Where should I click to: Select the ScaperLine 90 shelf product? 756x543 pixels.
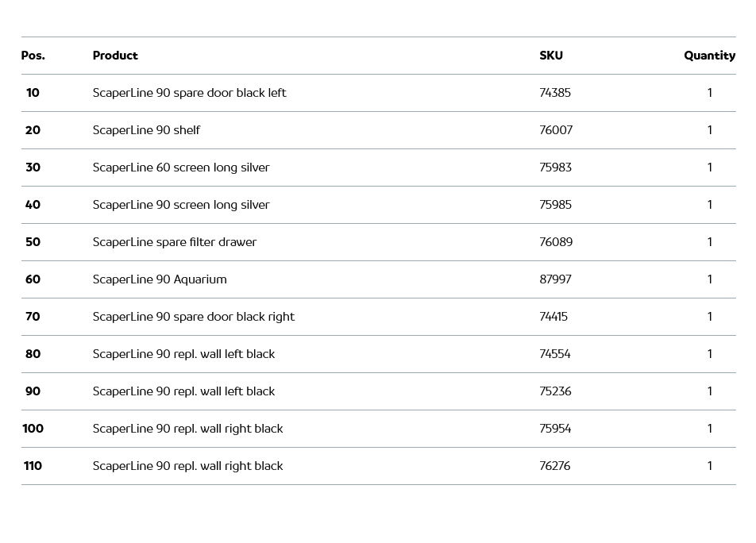pos(146,130)
